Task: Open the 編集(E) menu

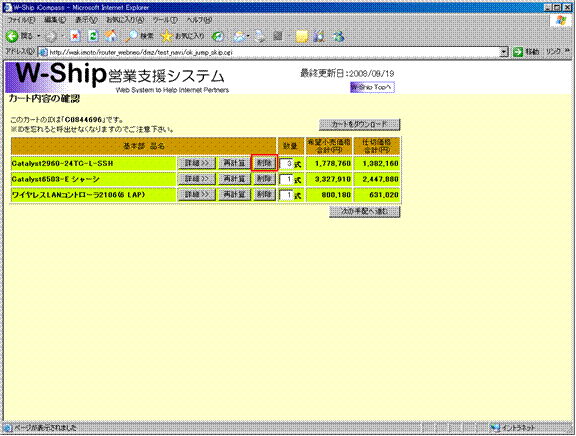Action: click(55, 20)
